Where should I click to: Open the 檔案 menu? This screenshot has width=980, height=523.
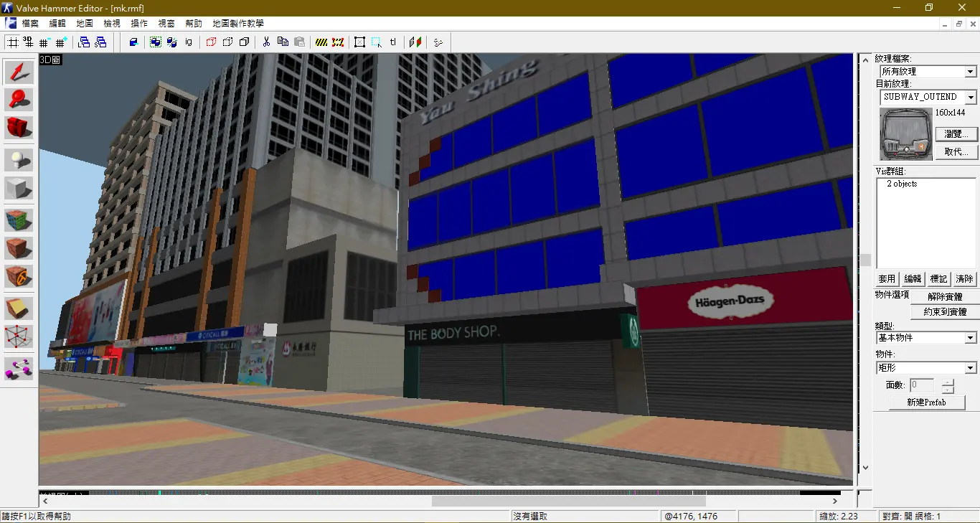30,24
